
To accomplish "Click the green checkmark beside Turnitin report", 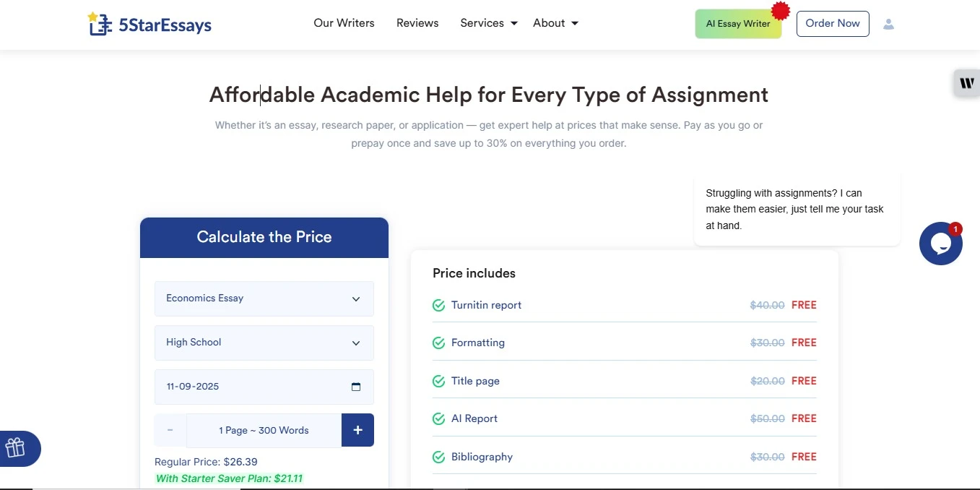I will [438, 306].
